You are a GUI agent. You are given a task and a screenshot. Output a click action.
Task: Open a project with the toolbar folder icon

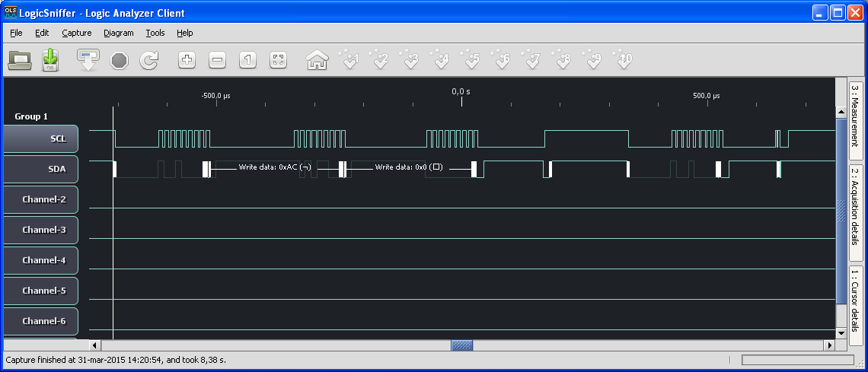tap(19, 59)
